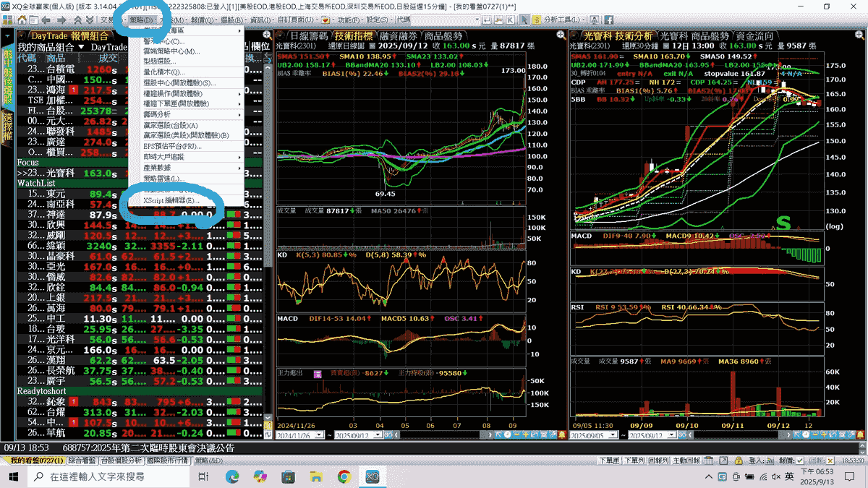
Task: Click the heart favorites icon in toolbar
Action: [x=325, y=20]
